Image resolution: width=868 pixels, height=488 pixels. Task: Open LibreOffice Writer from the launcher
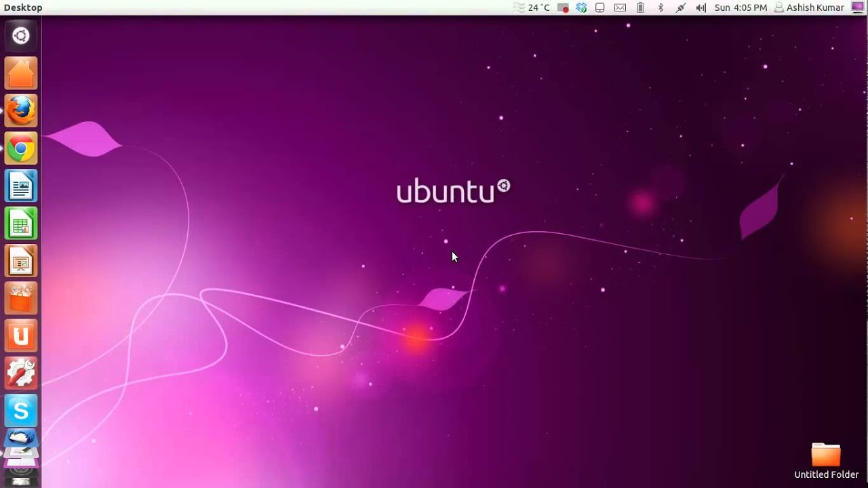click(x=21, y=186)
